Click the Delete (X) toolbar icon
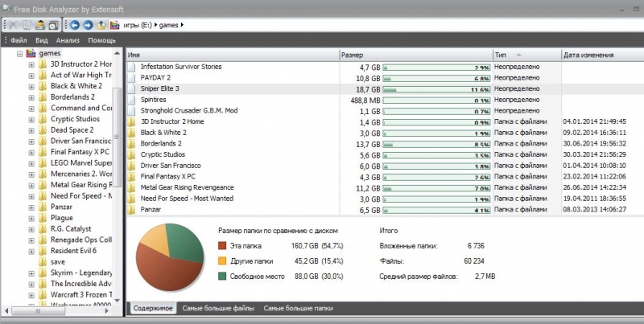The image size is (644, 324). click(13, 25)
